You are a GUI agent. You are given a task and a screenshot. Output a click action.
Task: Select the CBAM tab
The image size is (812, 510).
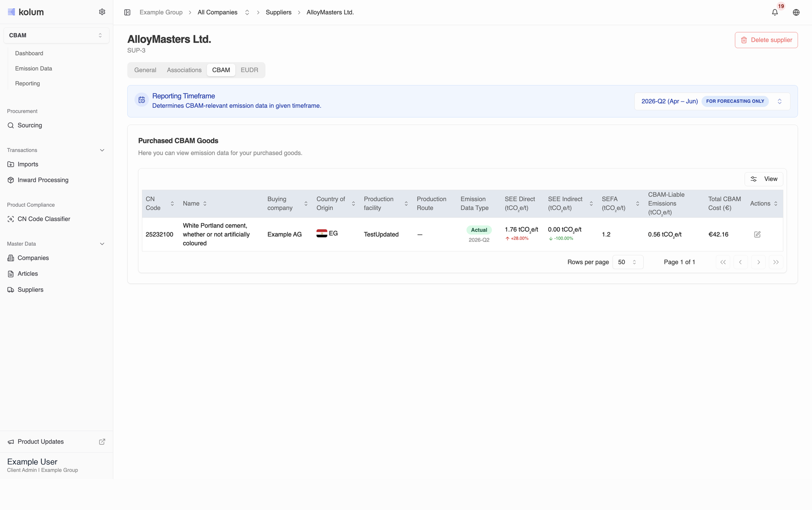pyautogui.click(x=221, y=70)
